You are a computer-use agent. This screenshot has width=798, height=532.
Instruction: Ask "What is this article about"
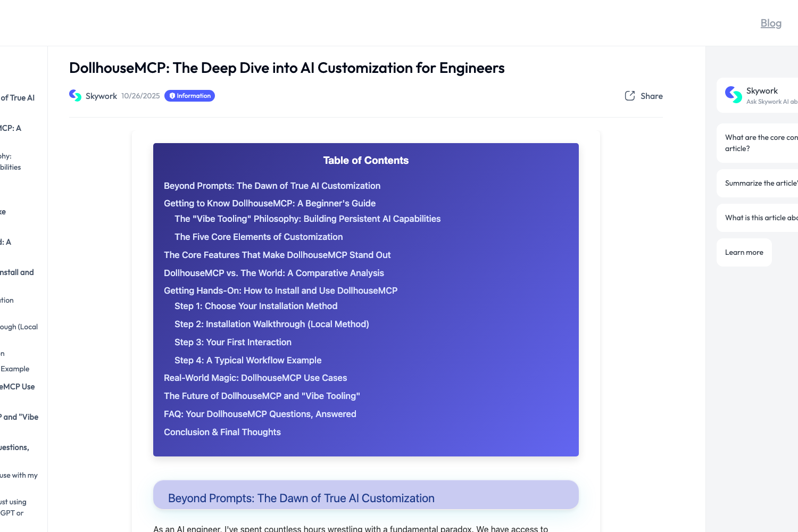pos(761,217)
